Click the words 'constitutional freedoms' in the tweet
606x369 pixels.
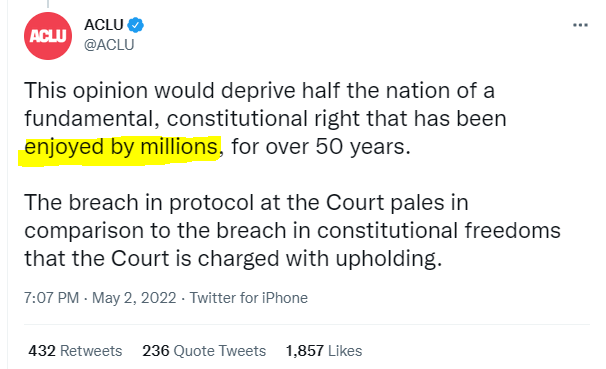tap(439, 231)
